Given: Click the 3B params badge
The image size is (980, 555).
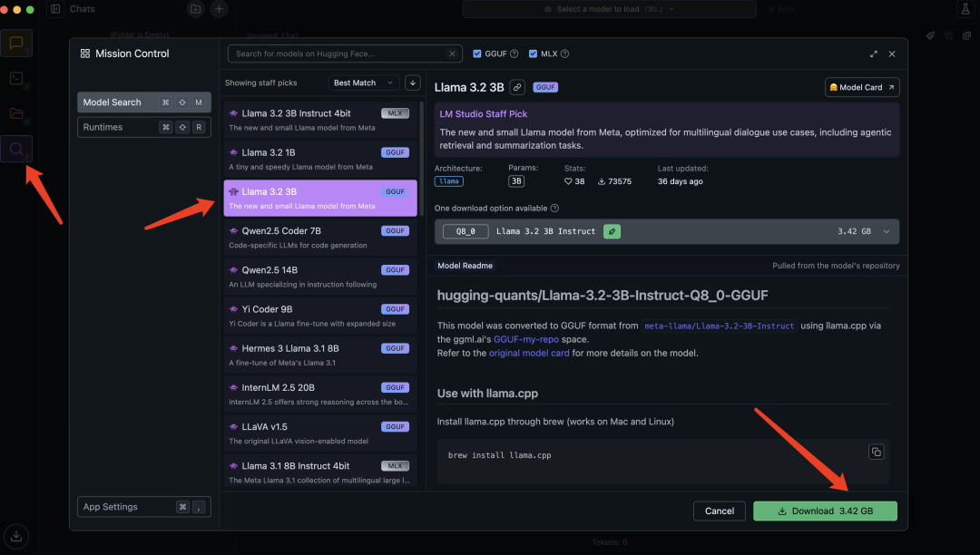Looking at the screenshot, I should pos(515,181).
